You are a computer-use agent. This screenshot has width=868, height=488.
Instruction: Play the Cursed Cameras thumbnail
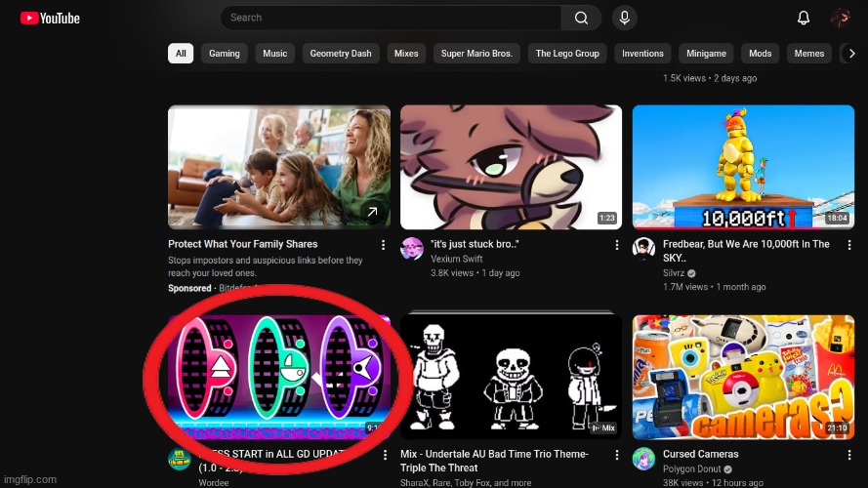point(743,377)
